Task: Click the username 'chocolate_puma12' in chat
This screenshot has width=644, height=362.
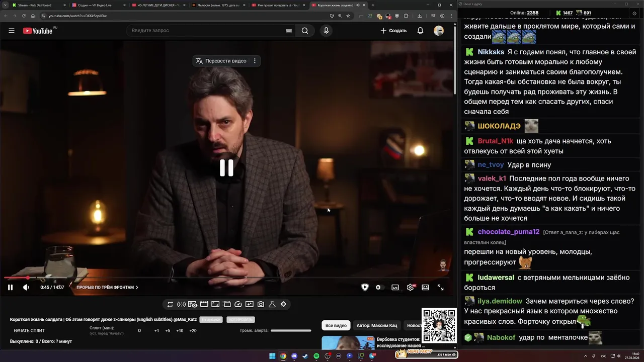Action: click(509, 232)
